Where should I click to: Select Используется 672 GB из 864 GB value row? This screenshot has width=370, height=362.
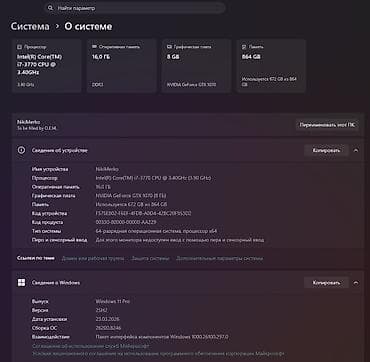[131, 204]
